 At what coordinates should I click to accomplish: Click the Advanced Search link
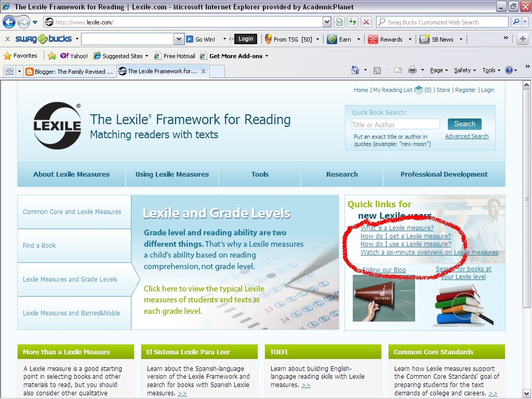[467, 136]
